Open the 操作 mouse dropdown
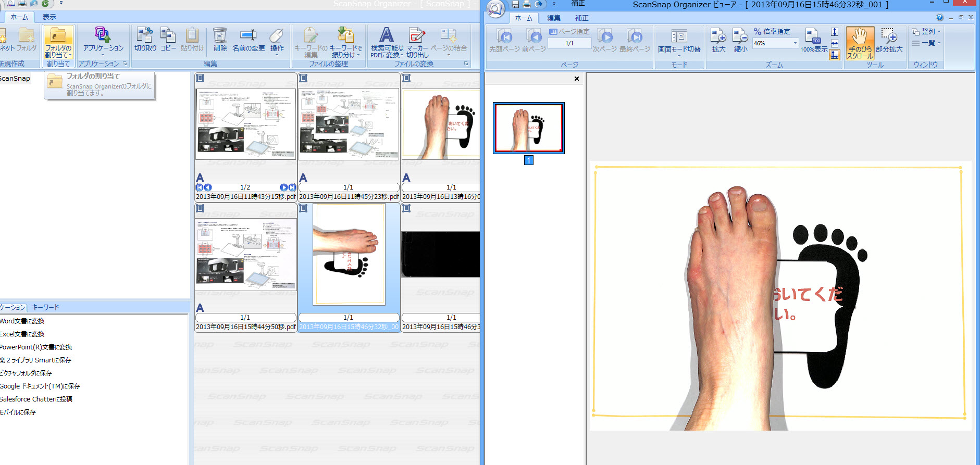The image size is (980, 465). [x=277, y=41]
